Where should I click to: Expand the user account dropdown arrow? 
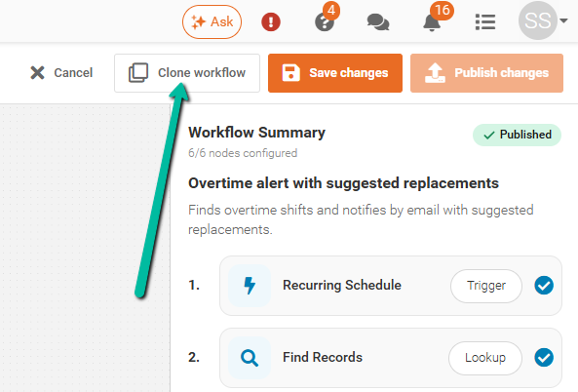coord(563,21)
